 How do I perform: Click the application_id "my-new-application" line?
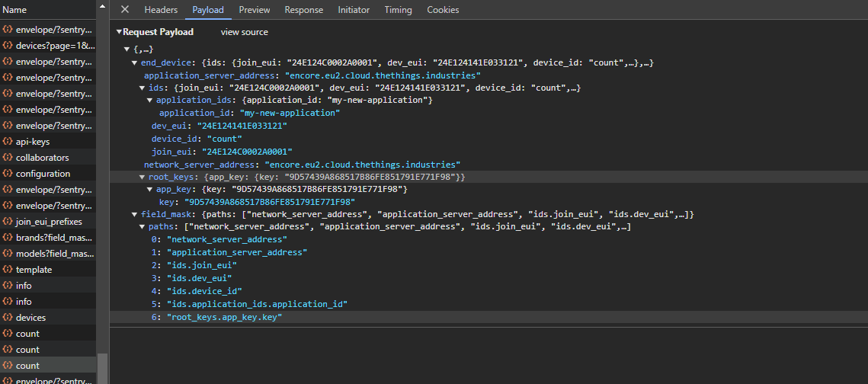(250, 114)
